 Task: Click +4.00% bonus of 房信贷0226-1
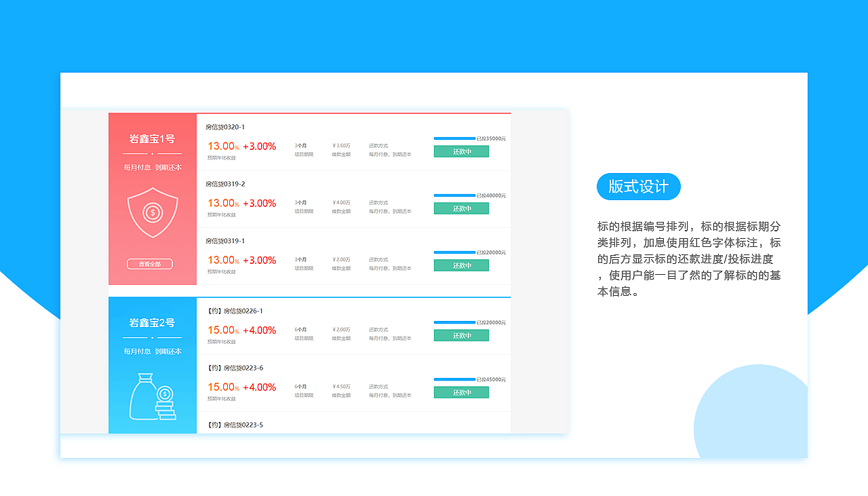259,330
